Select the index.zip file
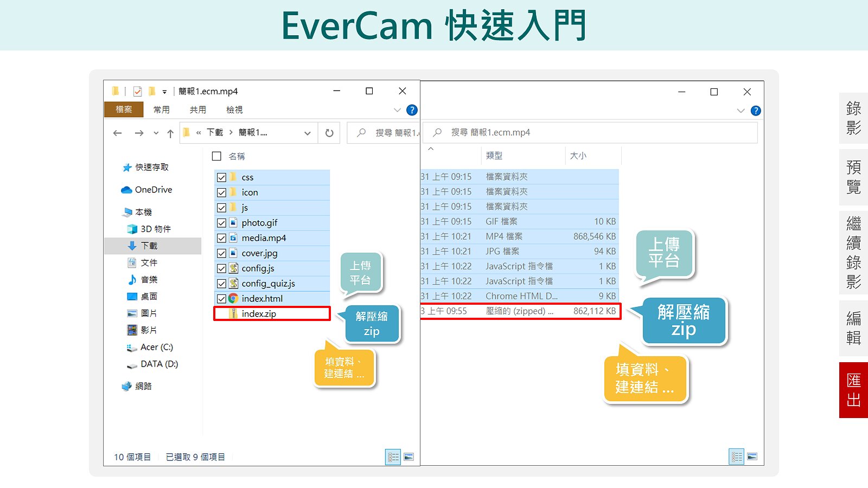The height and width of the screenshot is (488, 868). (x=259, y=313)
